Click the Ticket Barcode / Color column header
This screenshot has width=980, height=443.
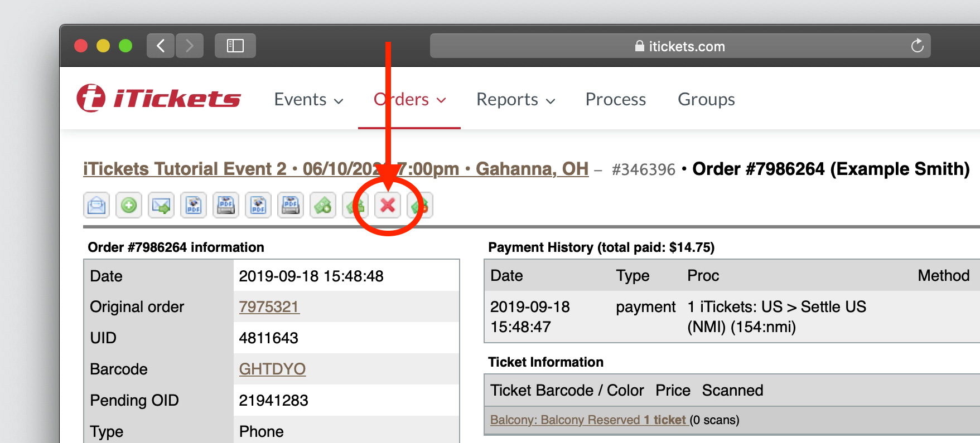click(567, 391)
